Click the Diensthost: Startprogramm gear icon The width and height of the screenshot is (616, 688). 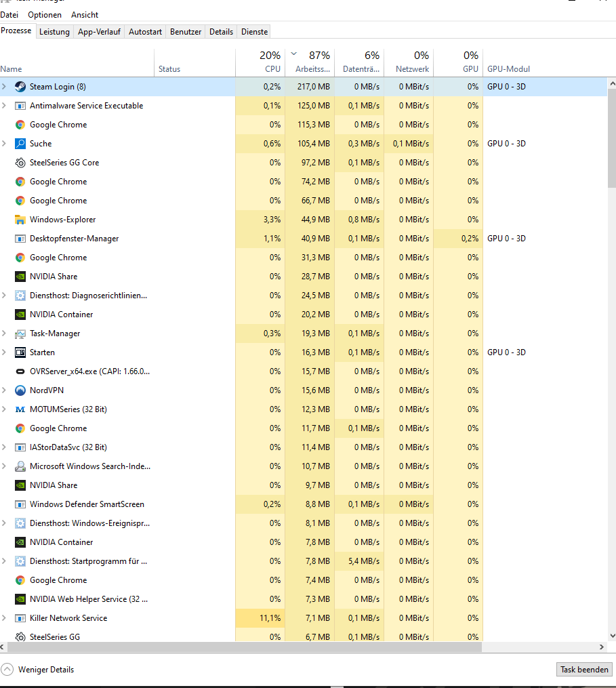[20, 561]
